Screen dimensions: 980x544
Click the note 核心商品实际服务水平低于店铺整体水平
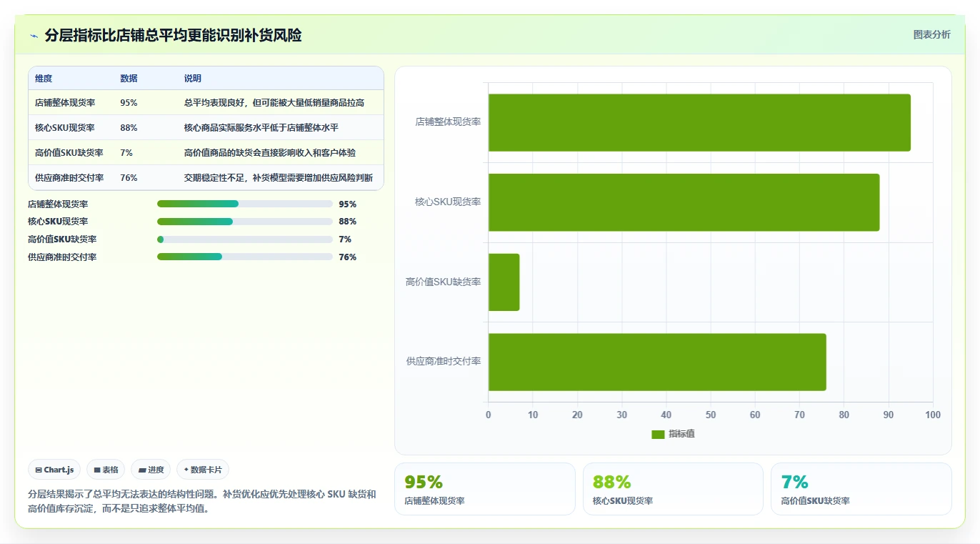(x=261, y=128)
